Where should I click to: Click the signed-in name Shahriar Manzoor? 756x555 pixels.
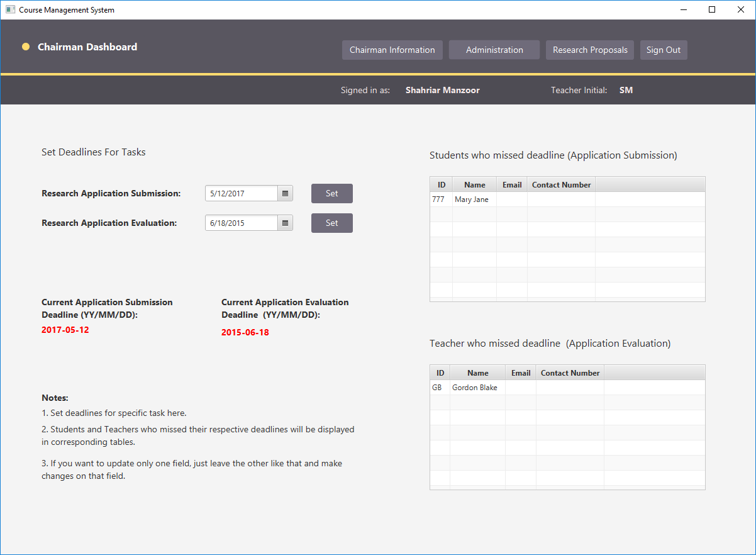(442, 90)
